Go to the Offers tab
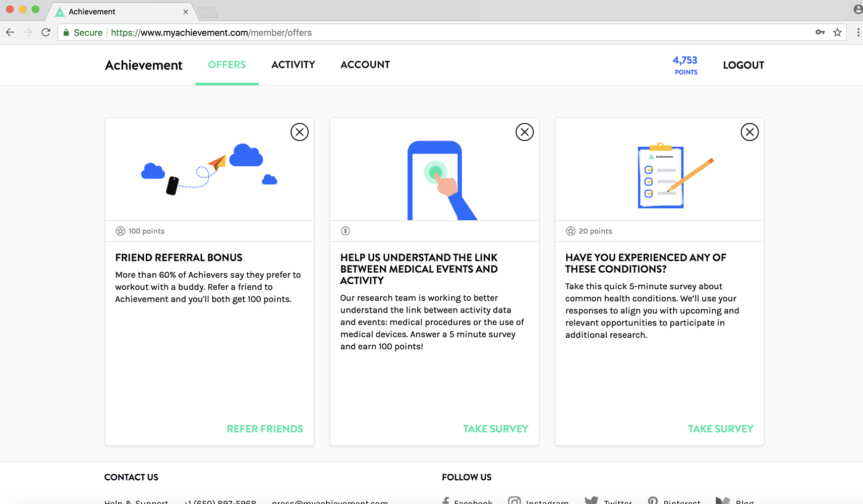The image size is (863, 504). 227,65
